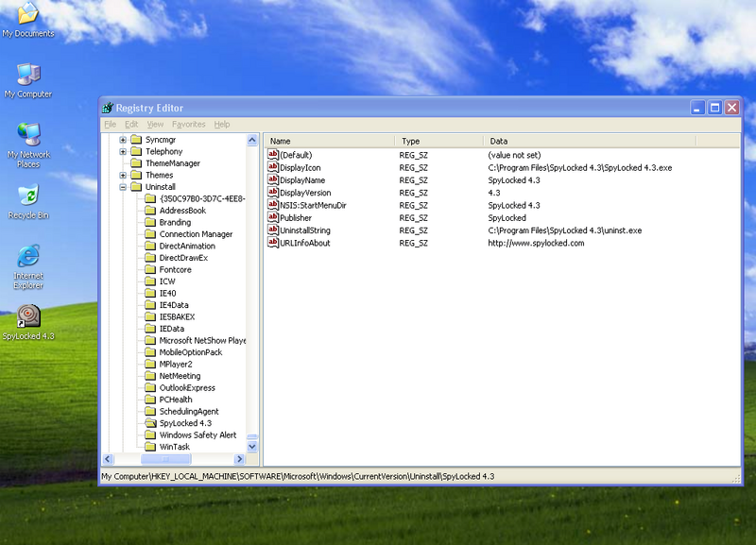Close the Registry Editor window
The width and height of the screenshot is (756, 545).
(x=731, y=108)
